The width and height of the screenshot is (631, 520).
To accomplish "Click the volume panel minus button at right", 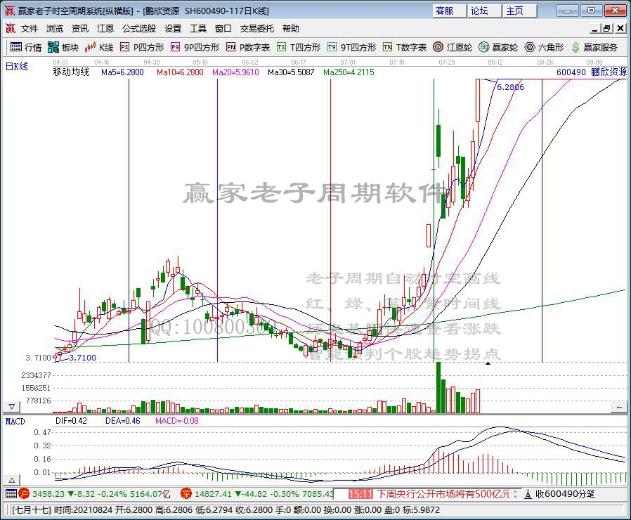I will [619, 407].
